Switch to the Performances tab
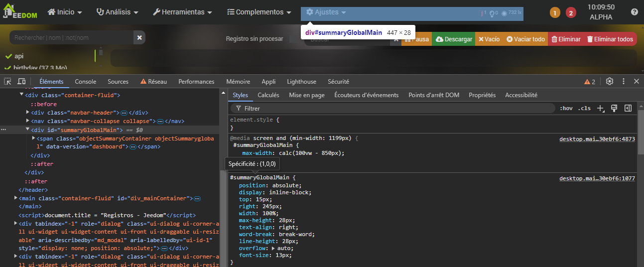Screen dimensions: 644x267 tap(196, 82)
